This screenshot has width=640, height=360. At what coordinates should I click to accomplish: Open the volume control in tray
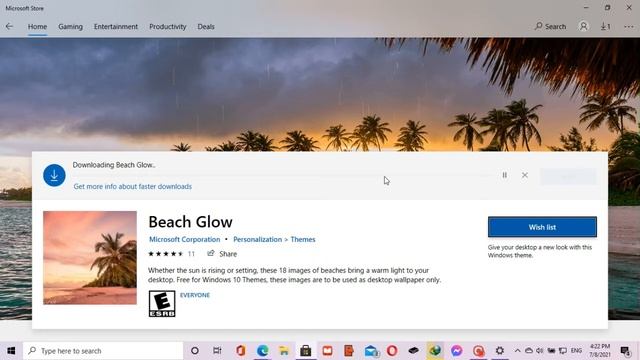(x=540, y=351)
